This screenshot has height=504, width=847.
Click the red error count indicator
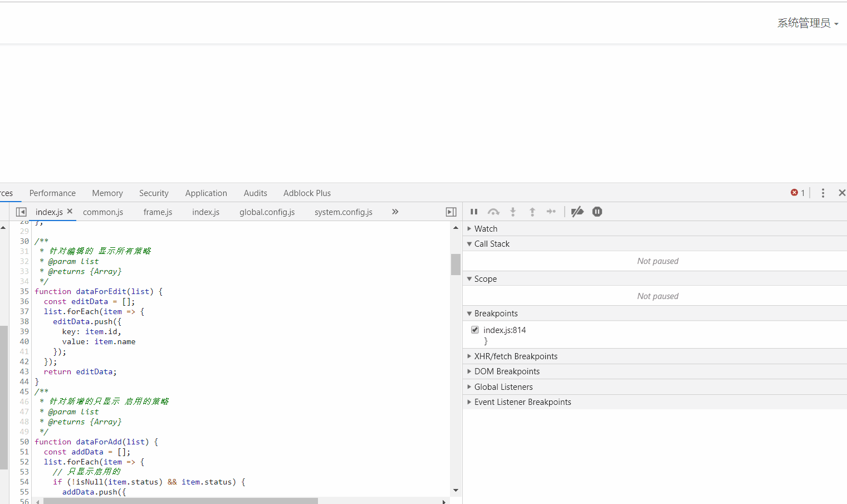point(797,193)
